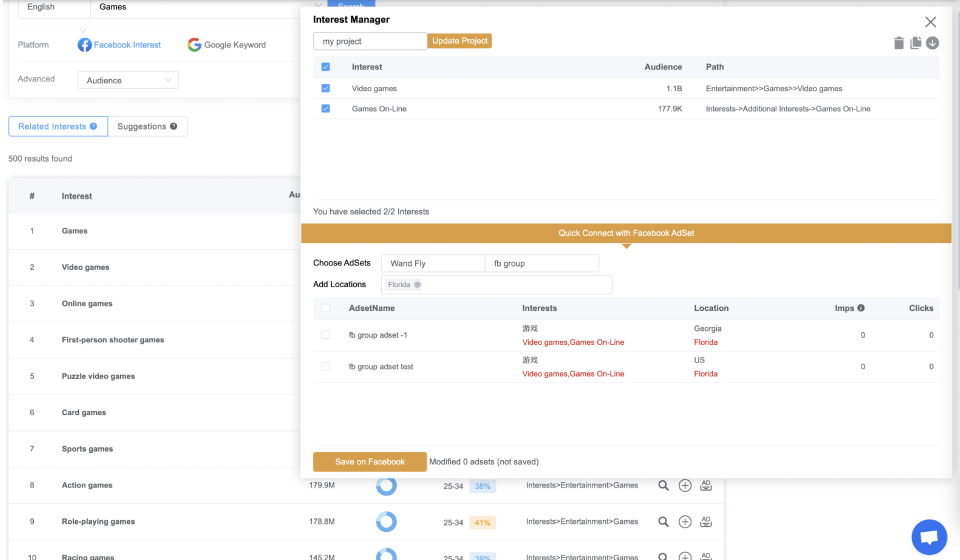Click the fb group adset test name
This screenshot has height=560, width=960.
coord(381,367)
